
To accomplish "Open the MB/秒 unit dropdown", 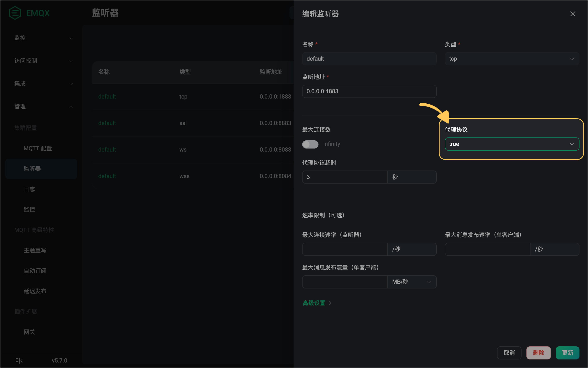I will click(412, 282).
